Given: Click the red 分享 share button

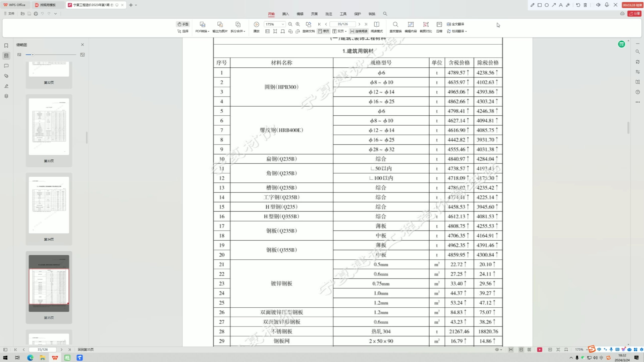Looking at the screenshot, I should (635, 14).
